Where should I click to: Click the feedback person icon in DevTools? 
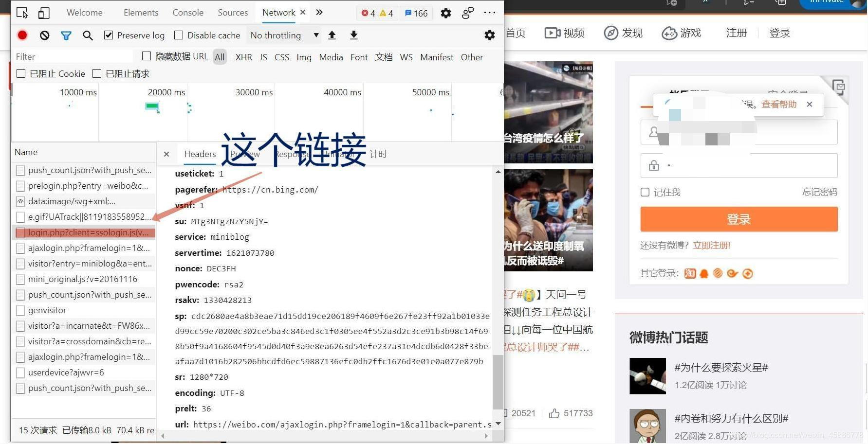(468, 13)
